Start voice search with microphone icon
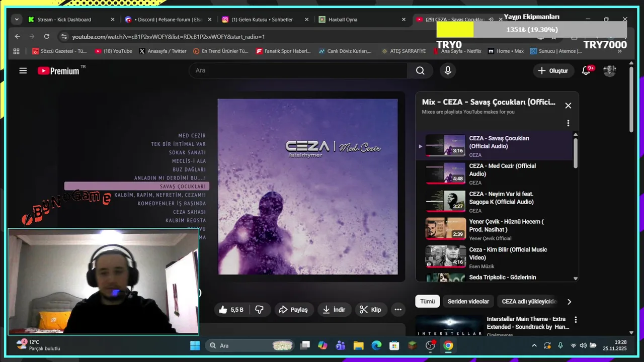The width and height of the screenshot is (644, 362). click(448, 70)
